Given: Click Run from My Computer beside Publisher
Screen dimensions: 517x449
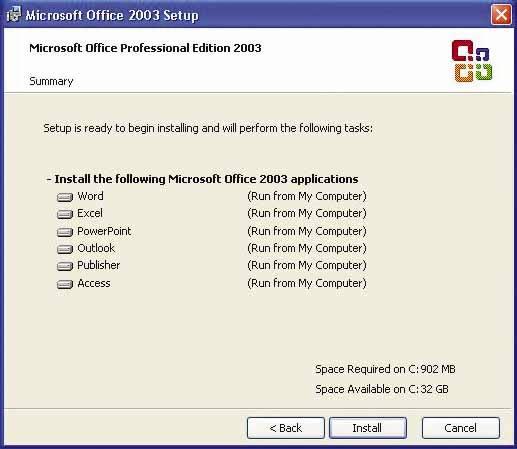Looking at the screenshot, I should click(307, 265).
